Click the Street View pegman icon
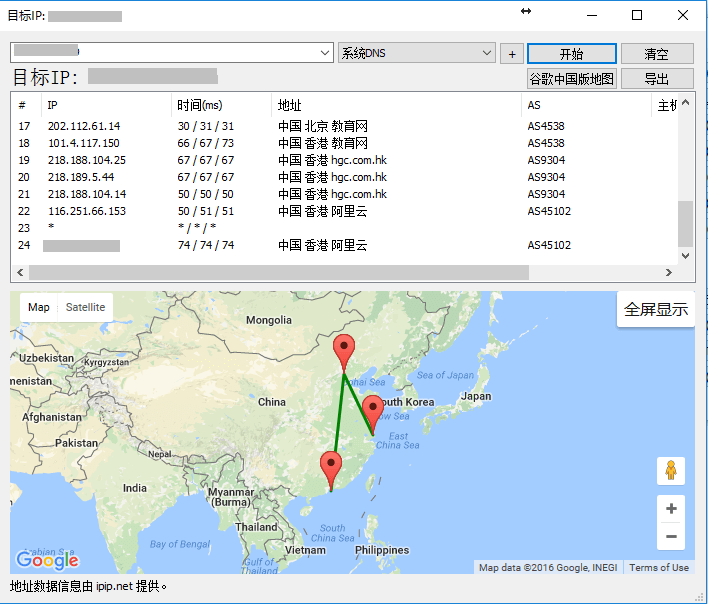The image size is (708, 604). [671, 470]
